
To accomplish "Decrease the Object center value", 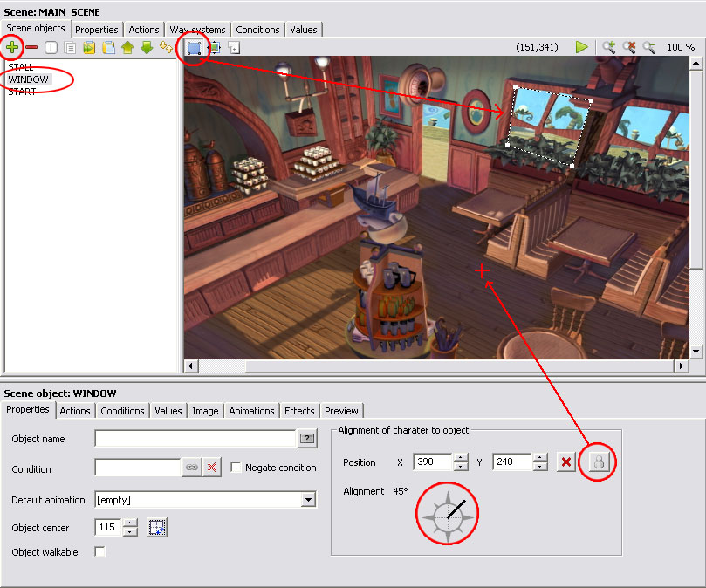I will coord(130,531).
